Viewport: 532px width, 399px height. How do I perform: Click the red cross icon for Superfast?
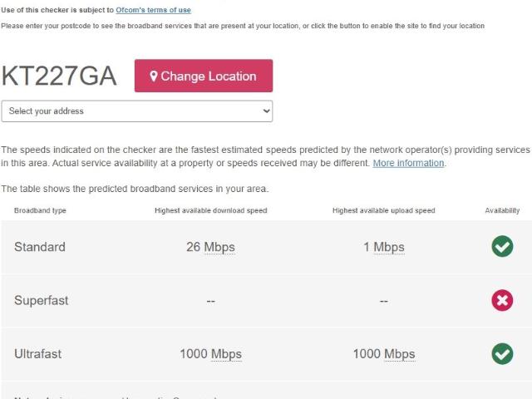[x=502, y=300]
